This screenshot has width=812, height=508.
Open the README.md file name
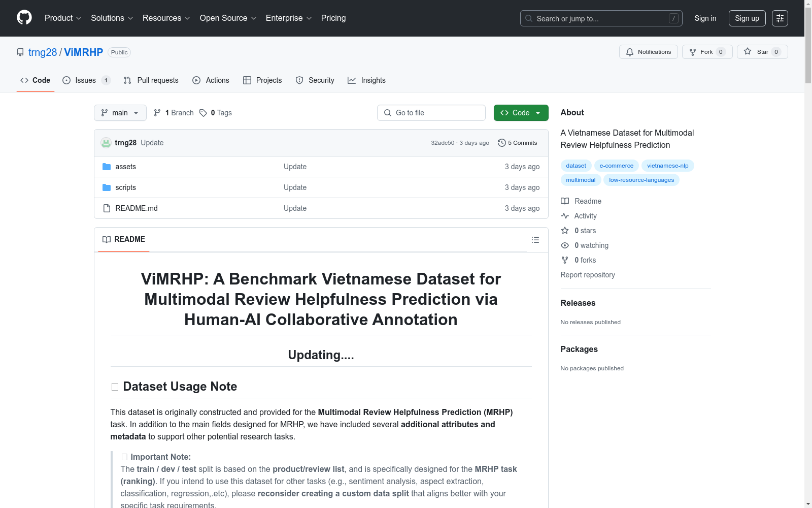tap(137, 208)
